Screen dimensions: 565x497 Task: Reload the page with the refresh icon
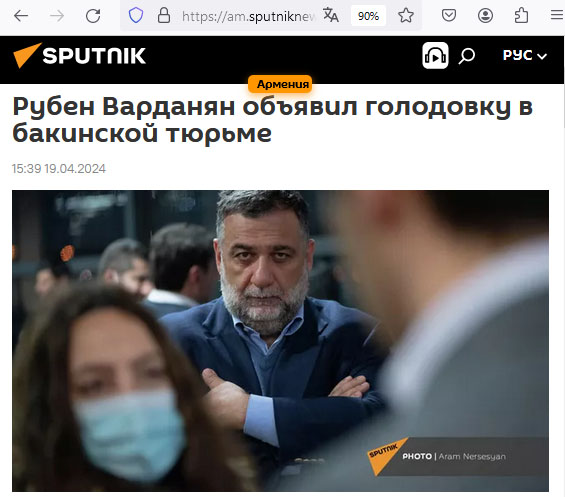(93, 16)
